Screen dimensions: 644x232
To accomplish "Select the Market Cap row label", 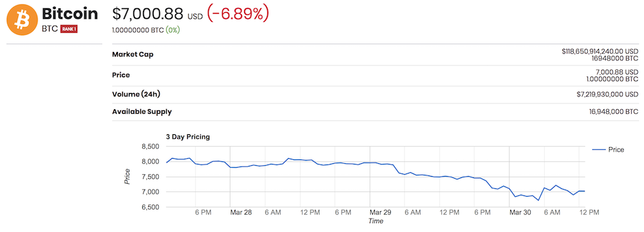I will pyautogui.click(x=133, y=55).
